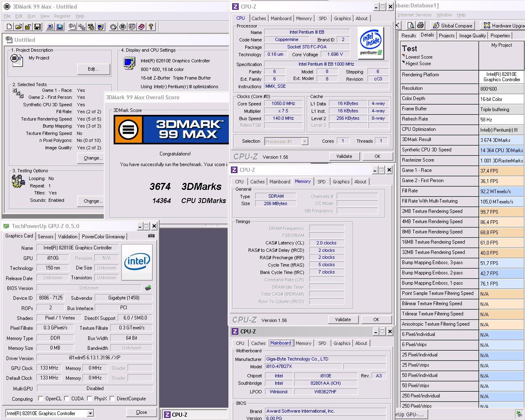525x420 pixels.
Task: Click the Save floppy disk icon
Action: tap(37, 27)
